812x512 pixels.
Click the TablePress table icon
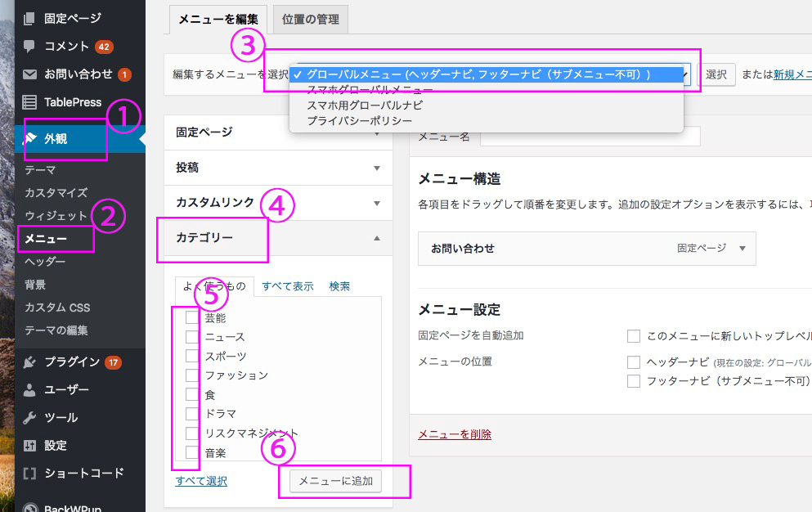tap(29, 102)
